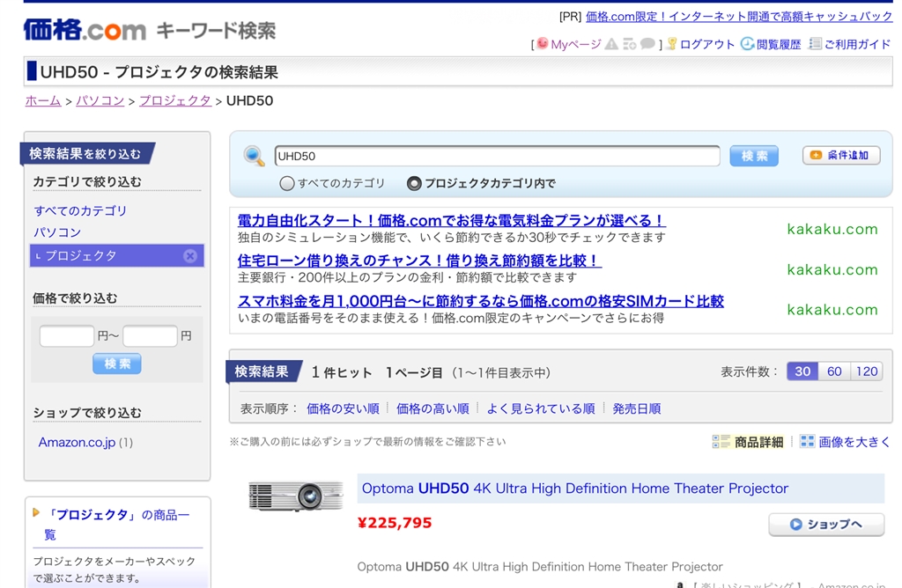The image size is (902, 588).
Task: Click 商品詳細 view mode label
Action: click(758, 442)
